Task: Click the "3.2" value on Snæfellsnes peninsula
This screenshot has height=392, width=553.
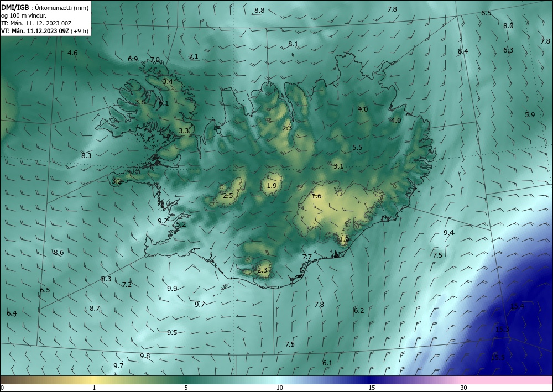Action: pos(117,181)
